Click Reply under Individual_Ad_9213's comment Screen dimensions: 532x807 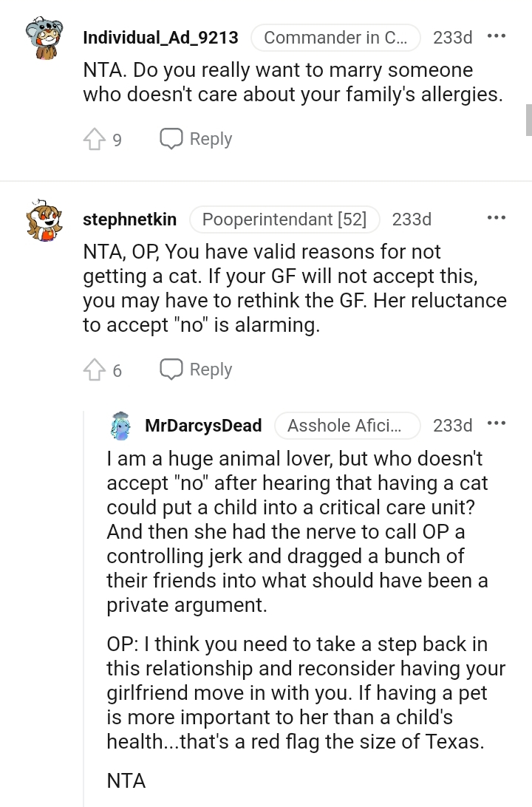211,138
